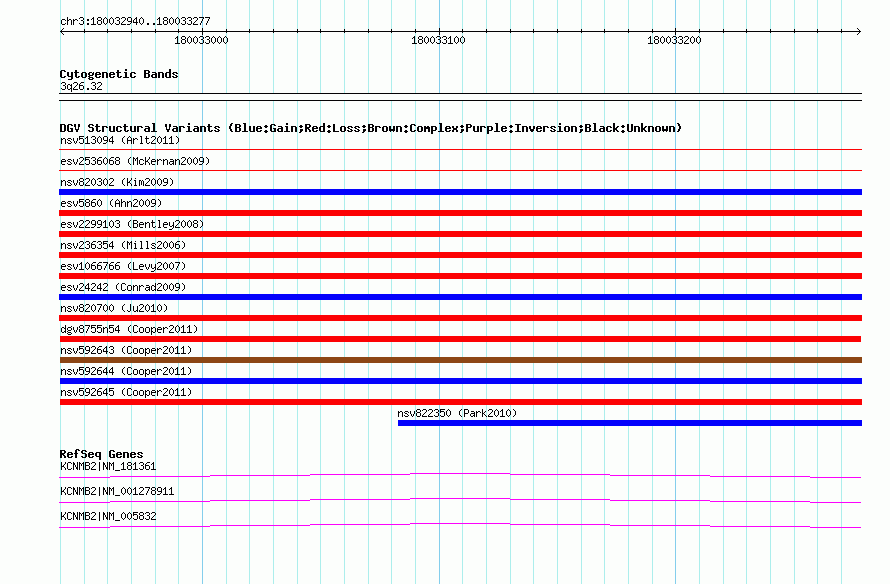Image resolution: width=890 pixels, height=584 pixels.
Task: Click the red loss bar for nsv820700
Action: 460,318
